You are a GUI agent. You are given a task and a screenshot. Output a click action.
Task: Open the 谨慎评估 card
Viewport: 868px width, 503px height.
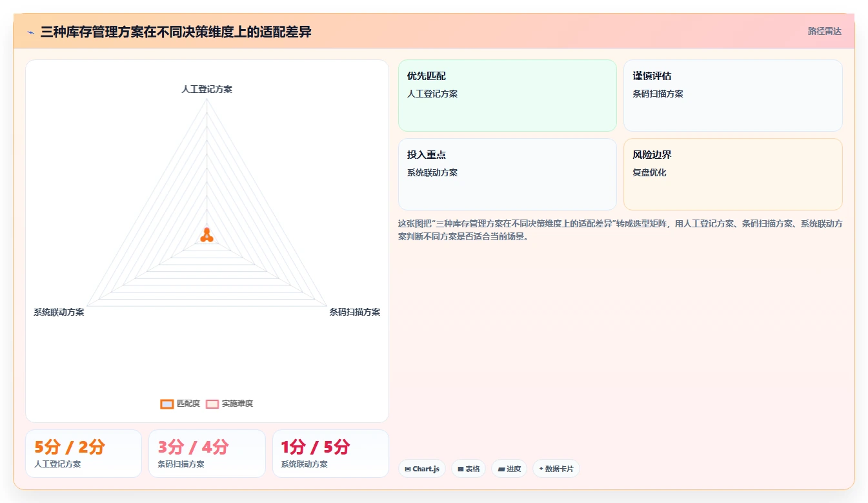click(x=732, y=96)
